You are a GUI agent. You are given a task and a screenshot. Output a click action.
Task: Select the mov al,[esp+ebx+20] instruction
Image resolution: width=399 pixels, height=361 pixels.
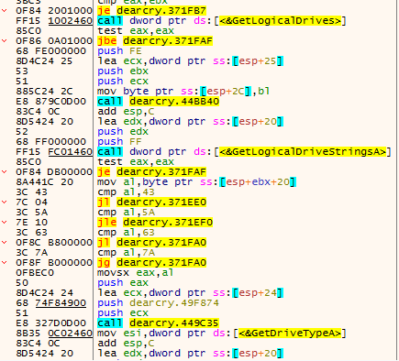197,182
